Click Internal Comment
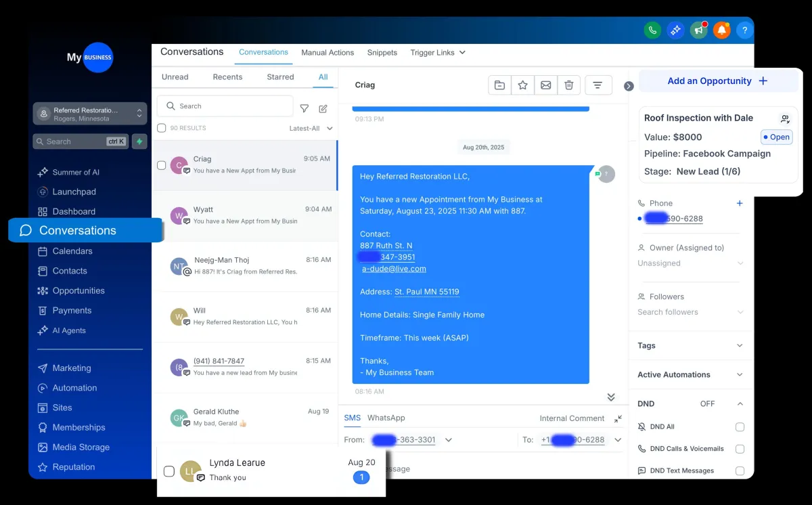 coord(572,418)
